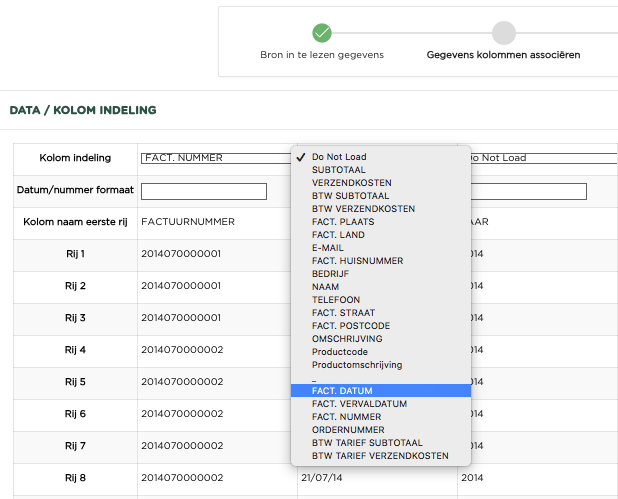Open the FACT. NUMMER column dropdown

click(215, 158)
